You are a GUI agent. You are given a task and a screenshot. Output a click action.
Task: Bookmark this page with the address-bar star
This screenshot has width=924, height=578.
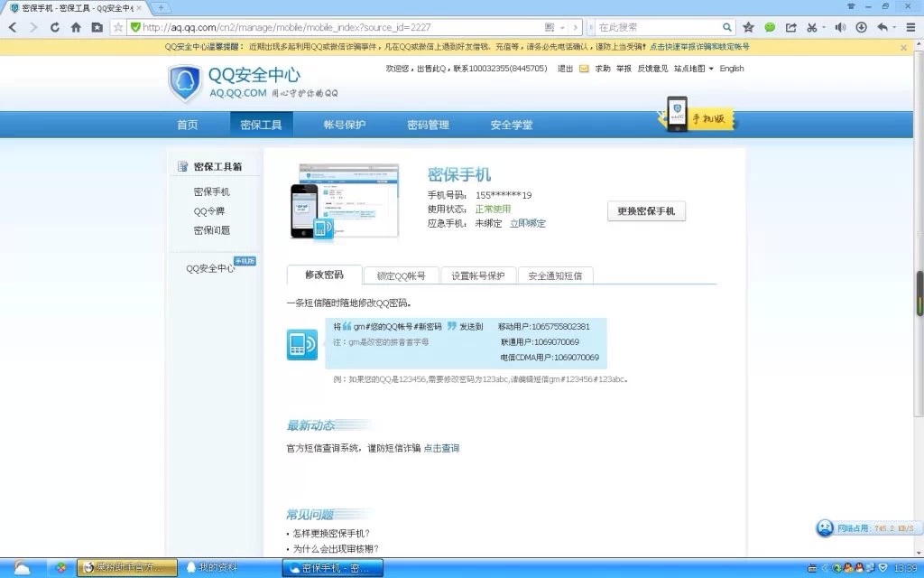tap(118, 27)
